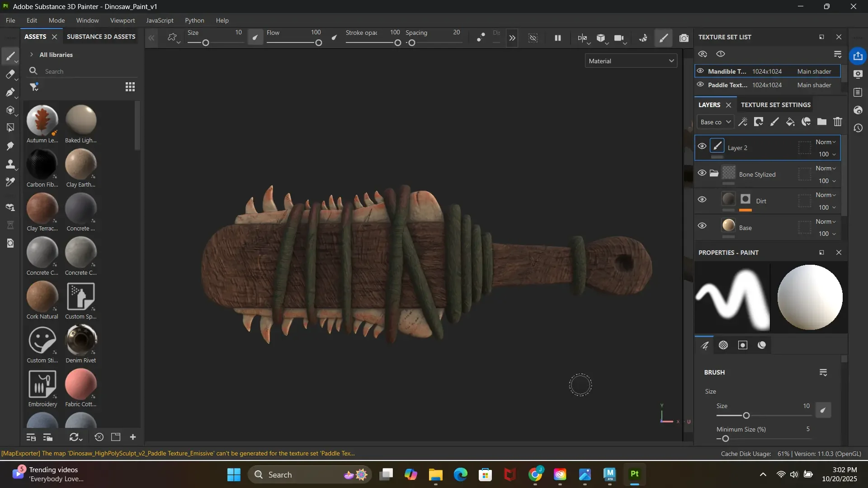Hide the Dirt layer
The height and width of the screenshot is (488, 868).
coord(702,199)
